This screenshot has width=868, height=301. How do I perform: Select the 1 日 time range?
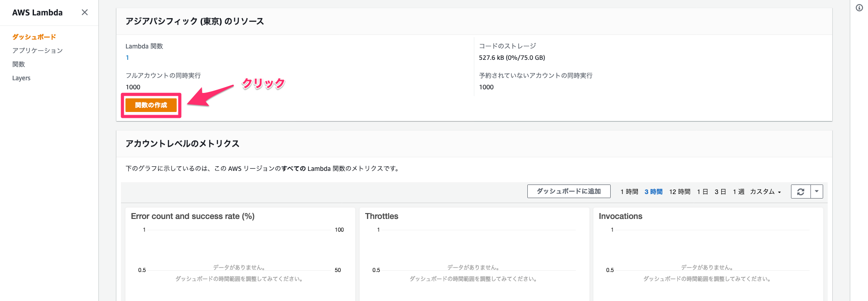(702, 192)
